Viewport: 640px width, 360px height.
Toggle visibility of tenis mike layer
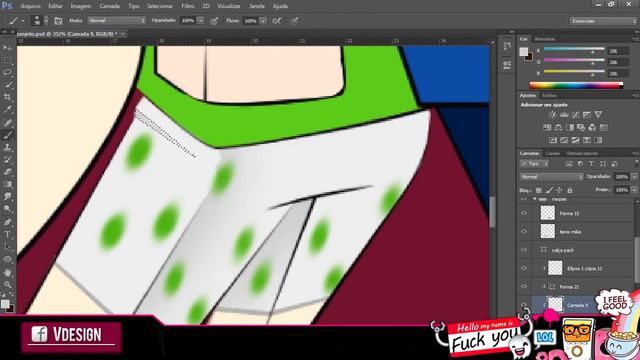click(524, 231)
